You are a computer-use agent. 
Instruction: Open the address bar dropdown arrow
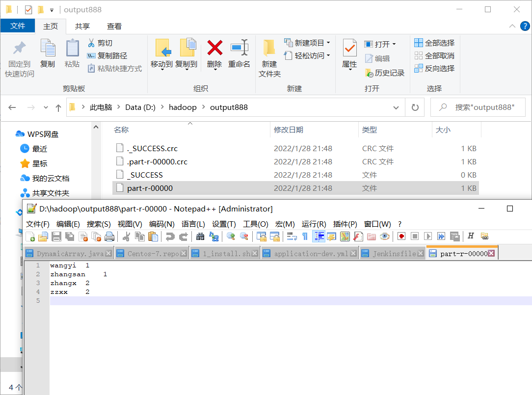click(x=397, y=107)
